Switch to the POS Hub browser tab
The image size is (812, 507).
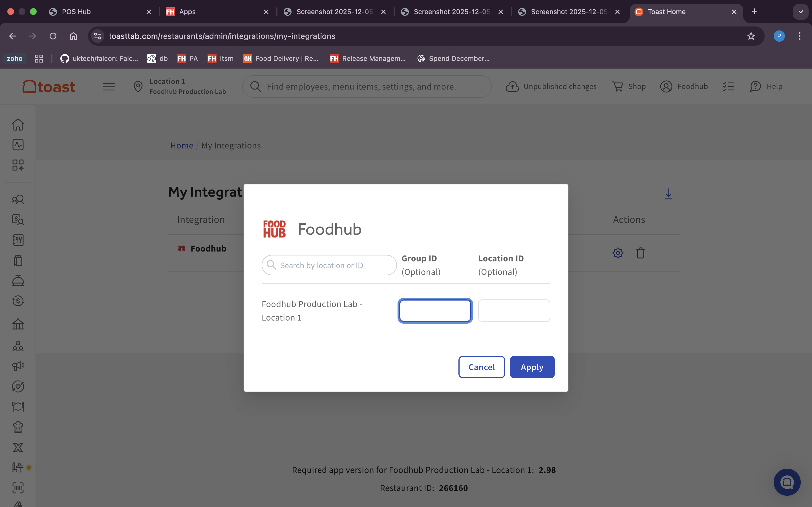coord(76,11)
